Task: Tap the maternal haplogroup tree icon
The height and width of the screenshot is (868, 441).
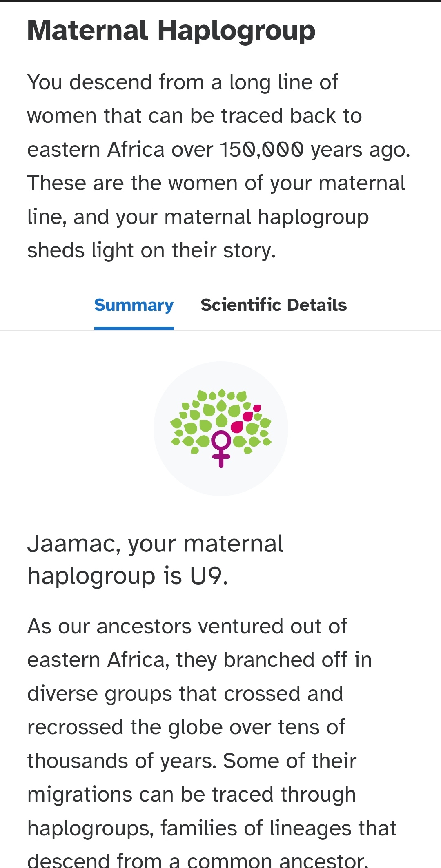Action: (221, 428)
